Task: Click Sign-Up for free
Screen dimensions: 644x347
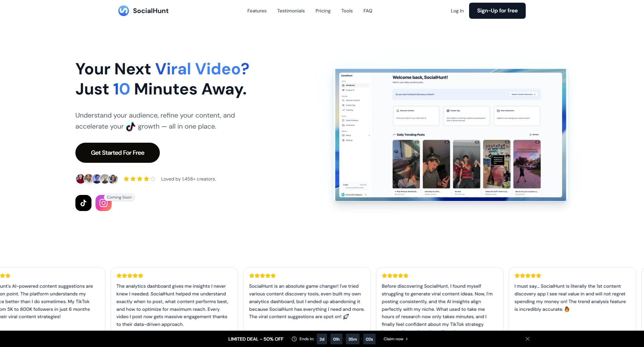Action: [x=497, y=10]
